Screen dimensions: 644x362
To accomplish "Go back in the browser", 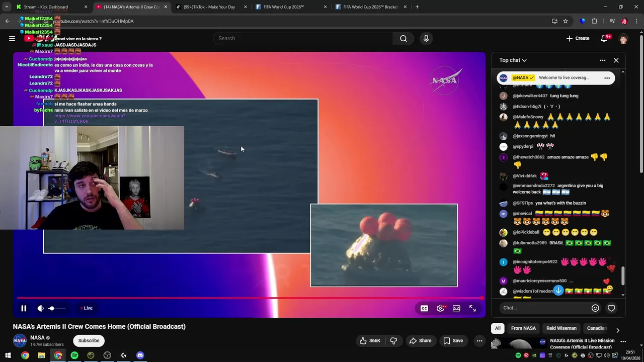I will pyautogui.click(x=8, y=21).
